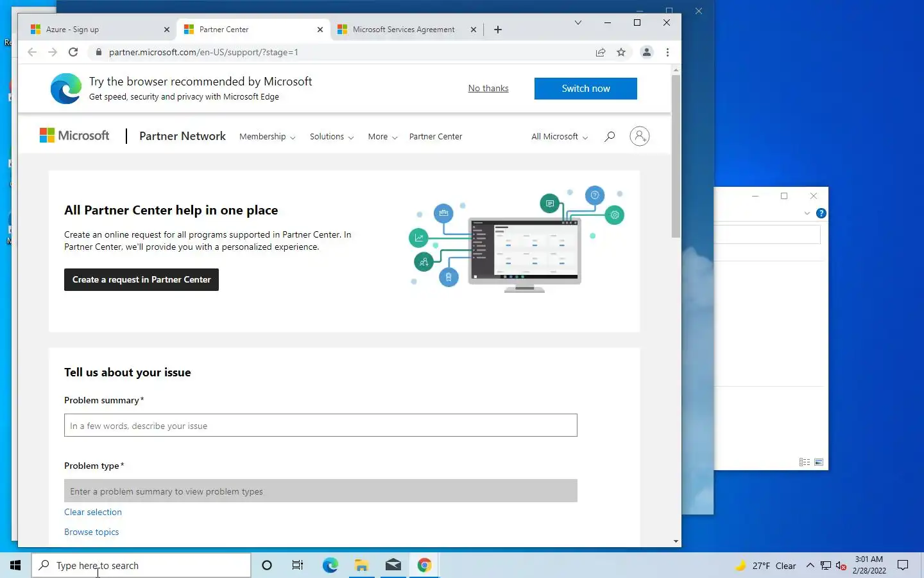Viewport: 924px width, 578px height.
Task: Click the Microsoft logo
Action: tap(74, 136)
